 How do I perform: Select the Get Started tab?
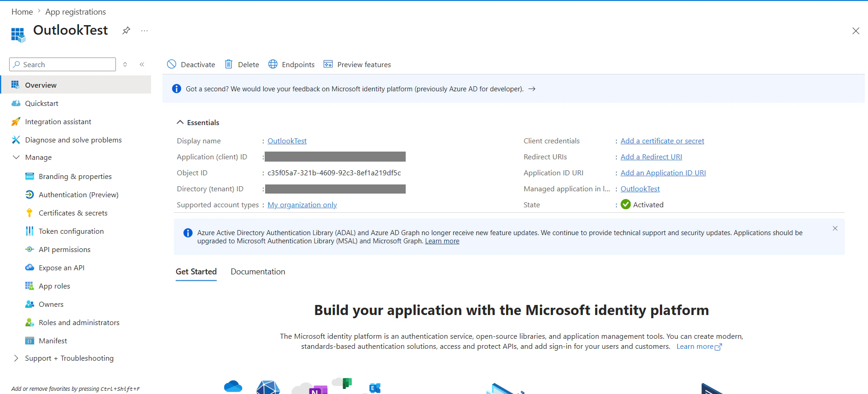(x=196, y=272)
